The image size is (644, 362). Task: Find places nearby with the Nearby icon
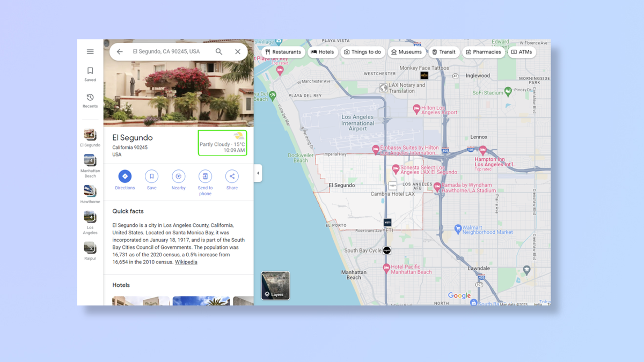click(x=178, y=180)
